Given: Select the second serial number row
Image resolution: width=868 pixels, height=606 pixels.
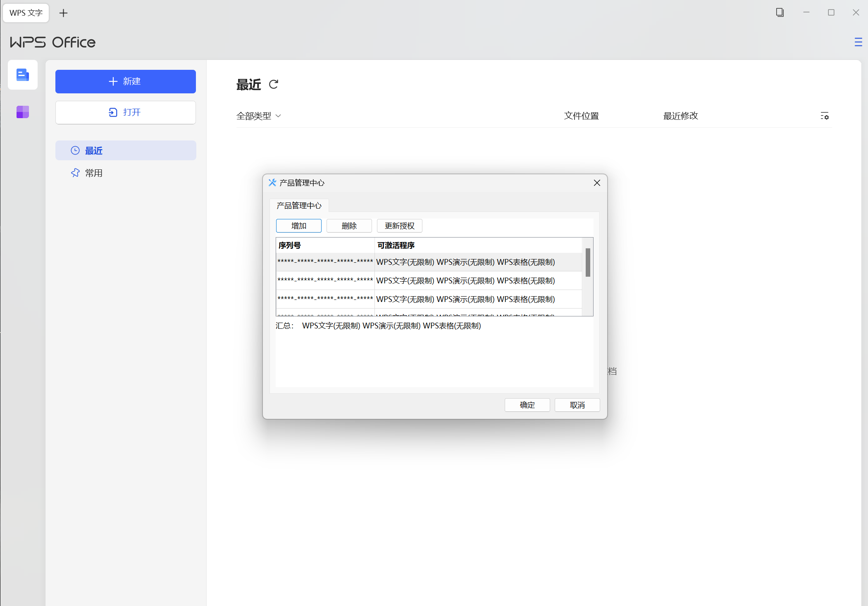Looking at the screenshot, I should click(325, 280).
